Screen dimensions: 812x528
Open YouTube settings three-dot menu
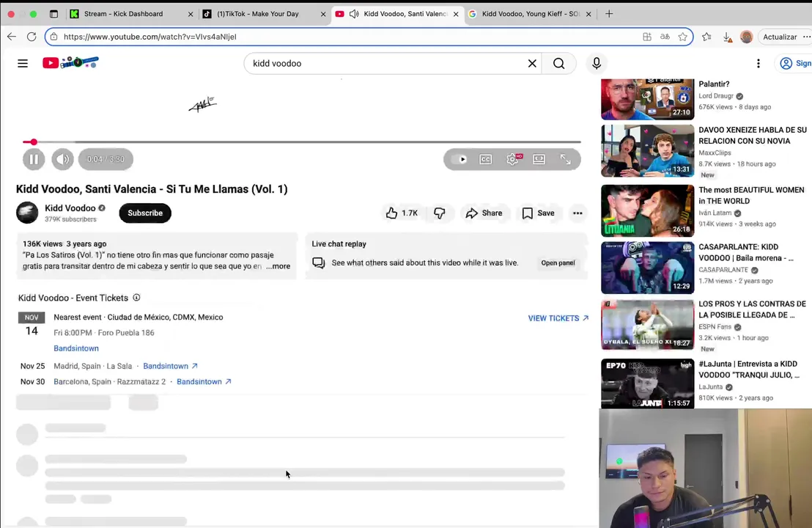click(x=759, y=63)
